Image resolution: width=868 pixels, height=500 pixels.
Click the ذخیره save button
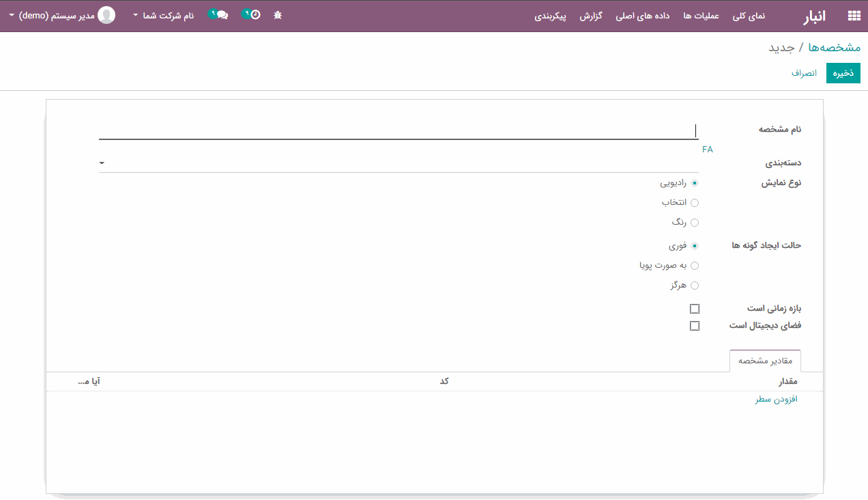tap(843, 73)
